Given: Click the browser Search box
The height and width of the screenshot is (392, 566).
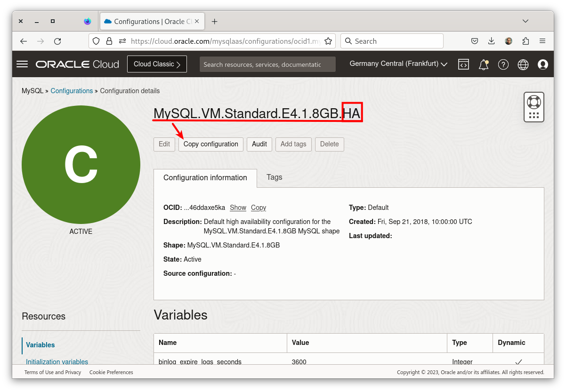Looking at the screenshot, I should click(392, 41).
